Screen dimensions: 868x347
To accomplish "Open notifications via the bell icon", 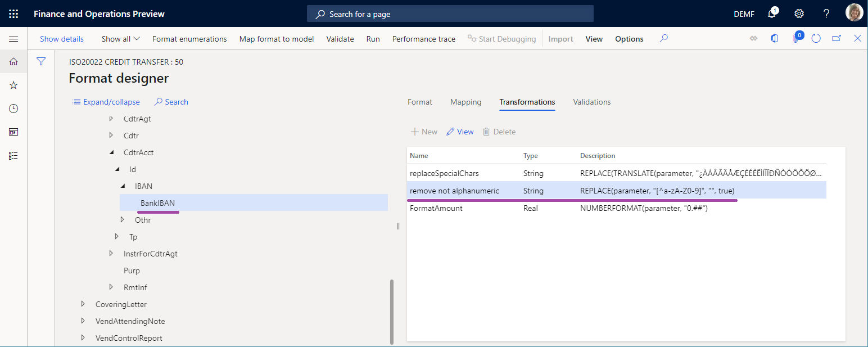I will pos(771,13).
